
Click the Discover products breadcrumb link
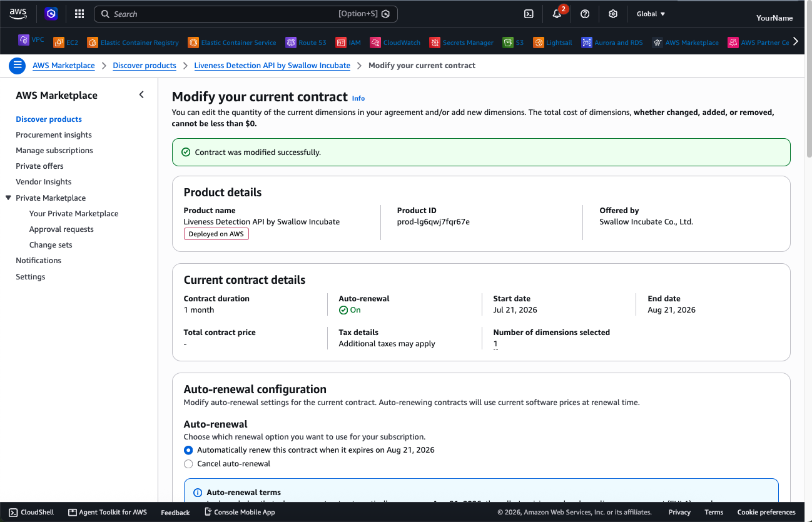point(145,65)
